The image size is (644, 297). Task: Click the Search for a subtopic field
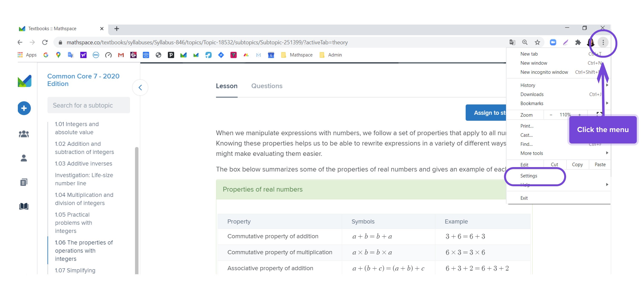pyautogui.click(x=89, y=105)
